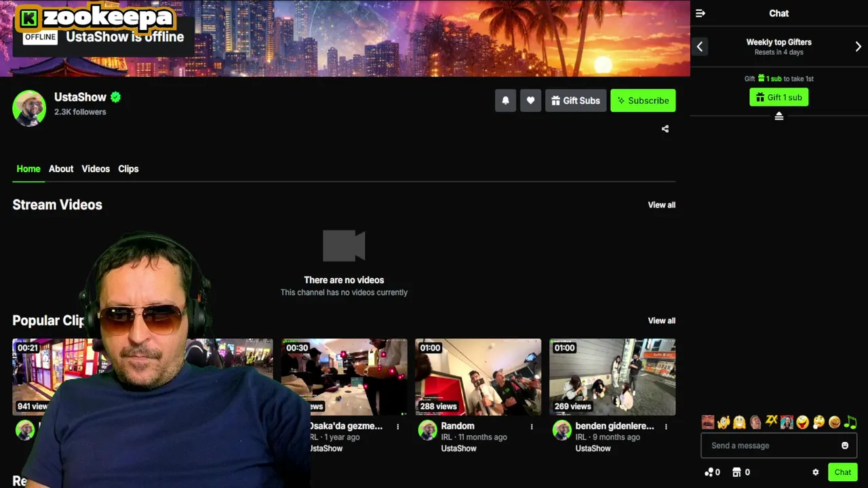This screenshot has width=868, height=488.
Task: Click the Gift 1 sub button
Action: point(779,98)
